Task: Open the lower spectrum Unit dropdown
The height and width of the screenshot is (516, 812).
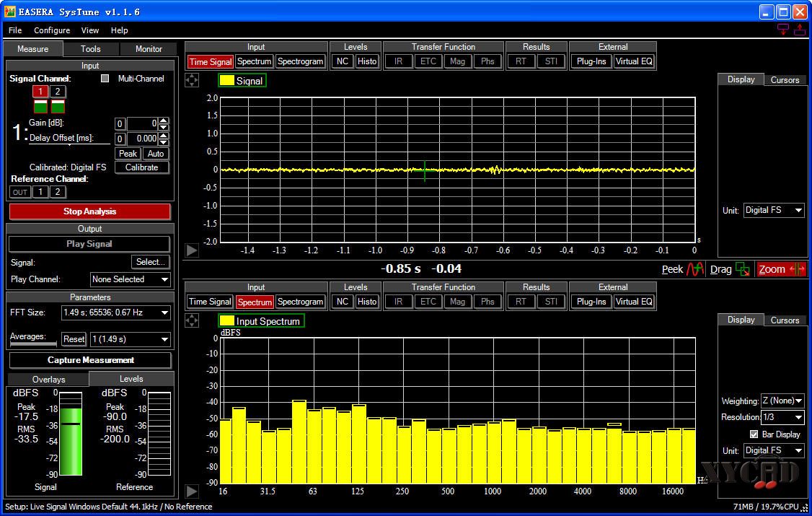Action: coord(774,450)
